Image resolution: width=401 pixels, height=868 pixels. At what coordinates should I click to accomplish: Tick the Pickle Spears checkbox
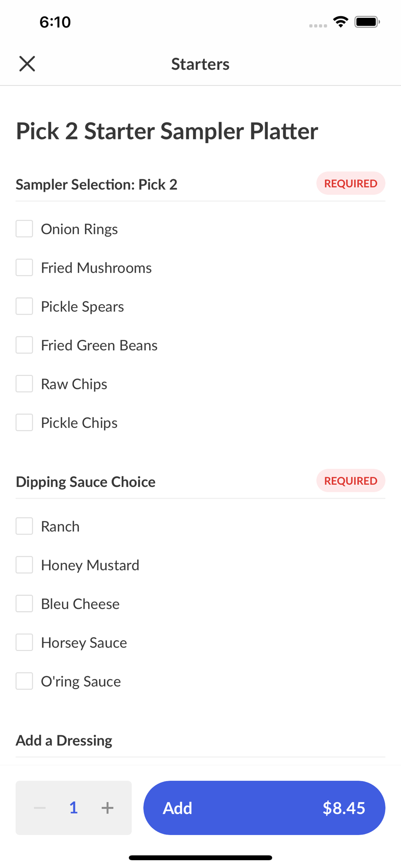point(24,306)
